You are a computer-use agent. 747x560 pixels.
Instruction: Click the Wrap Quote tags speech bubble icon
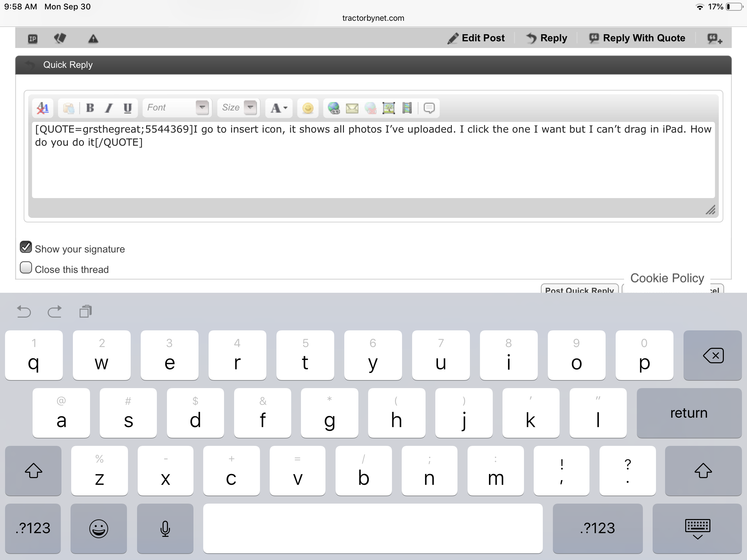[429, 108]
